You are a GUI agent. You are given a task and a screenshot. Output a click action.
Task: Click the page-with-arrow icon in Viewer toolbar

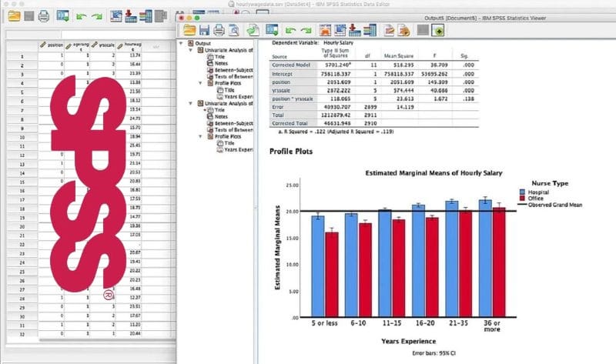tap(403, 30)
